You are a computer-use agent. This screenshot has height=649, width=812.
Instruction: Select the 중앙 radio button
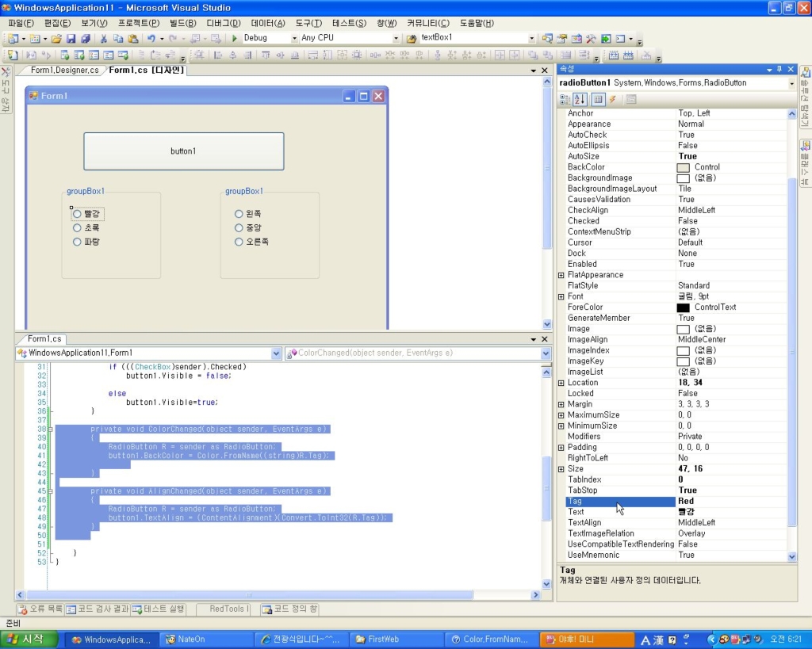(x=248, y=227)
